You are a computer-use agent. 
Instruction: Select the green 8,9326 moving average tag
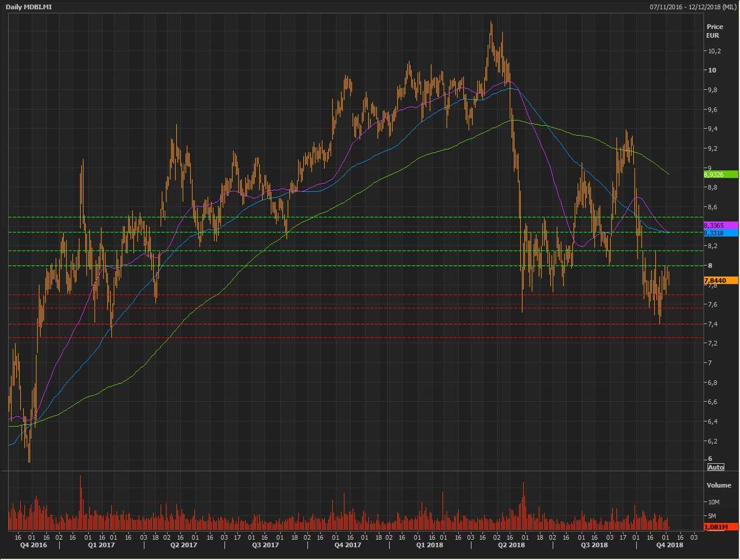click(720, 174)
